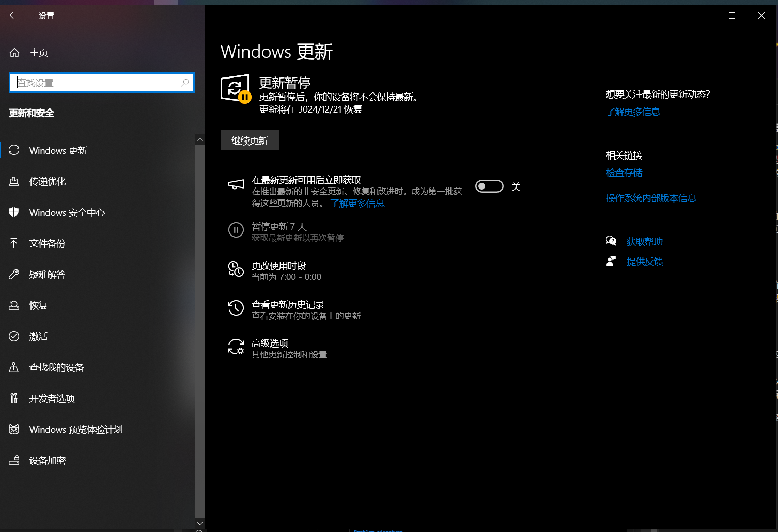Toggle 在最新更新可用后立即获取 switch on
Image resolution: width=778 pixels, height=532 pixels.
(x=489, y=186)
